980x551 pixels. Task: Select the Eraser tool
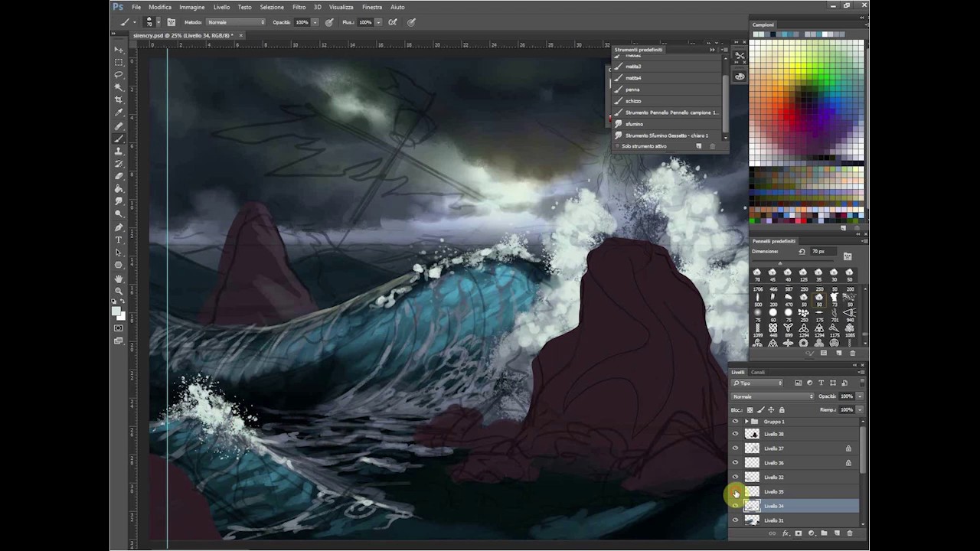[x=119, y=176]
